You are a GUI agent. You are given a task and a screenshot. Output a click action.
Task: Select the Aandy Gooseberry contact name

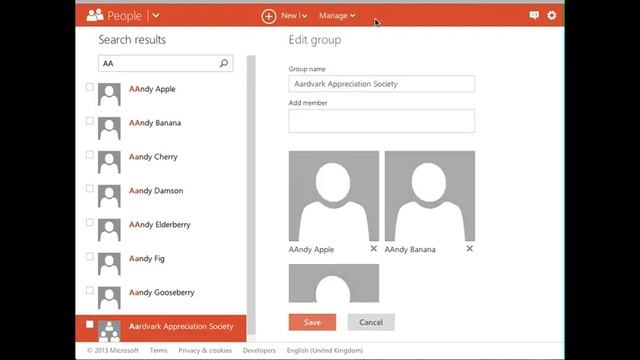click(162, 292)
